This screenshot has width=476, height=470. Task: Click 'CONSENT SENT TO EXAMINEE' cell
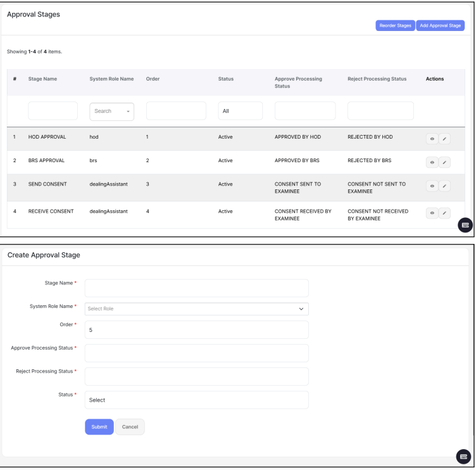[x=297, y=187]
